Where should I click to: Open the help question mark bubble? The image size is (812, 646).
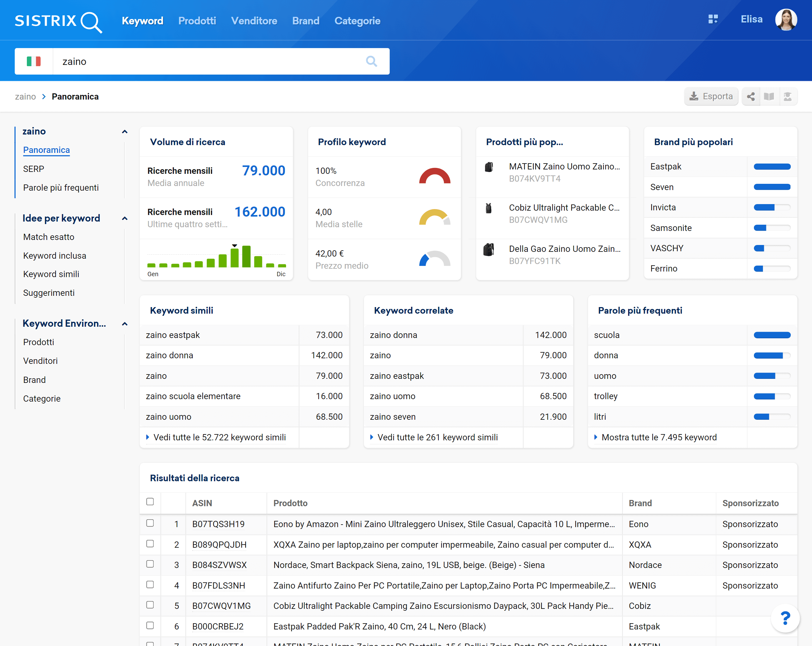(785, 618)
